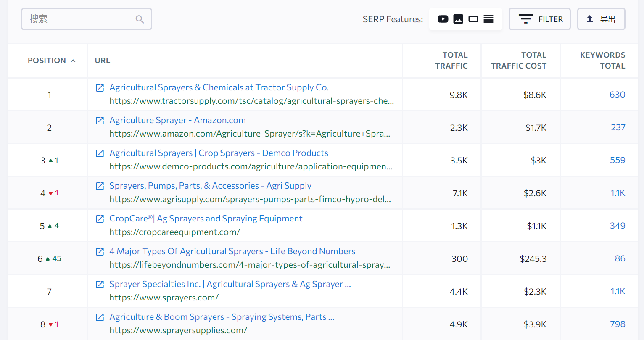Click the search magnifier icon
This screenshot has width=644, height=340.
pyautogui.click(x=140, y=19)
